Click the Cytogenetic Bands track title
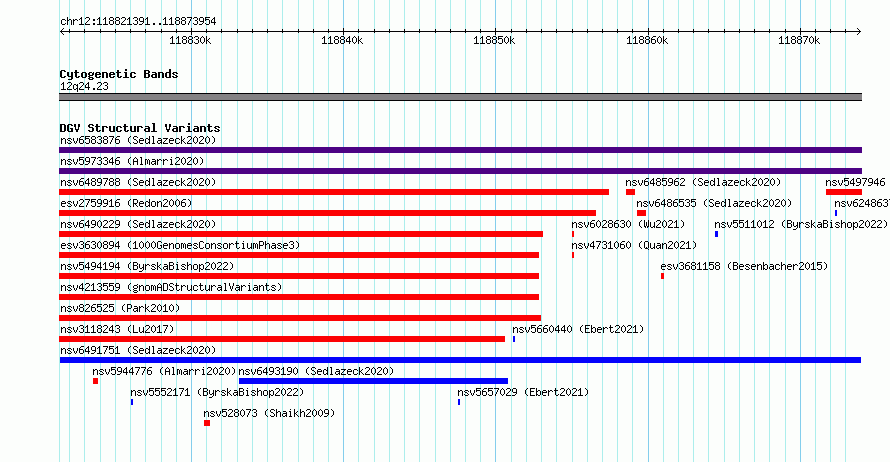This screenshot has height=462, width=890. [119, 74]
